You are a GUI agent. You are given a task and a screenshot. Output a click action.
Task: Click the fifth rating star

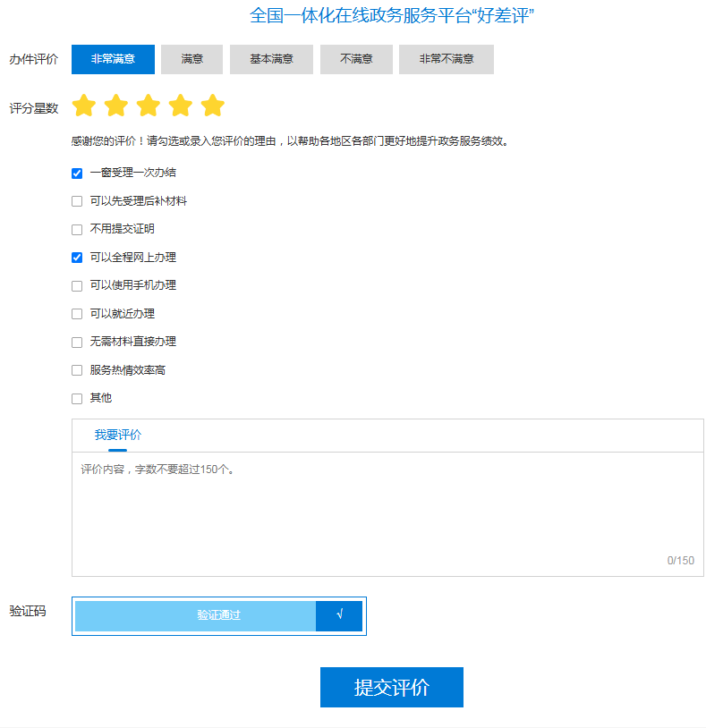pyautogui.click(x=213, y=106)
